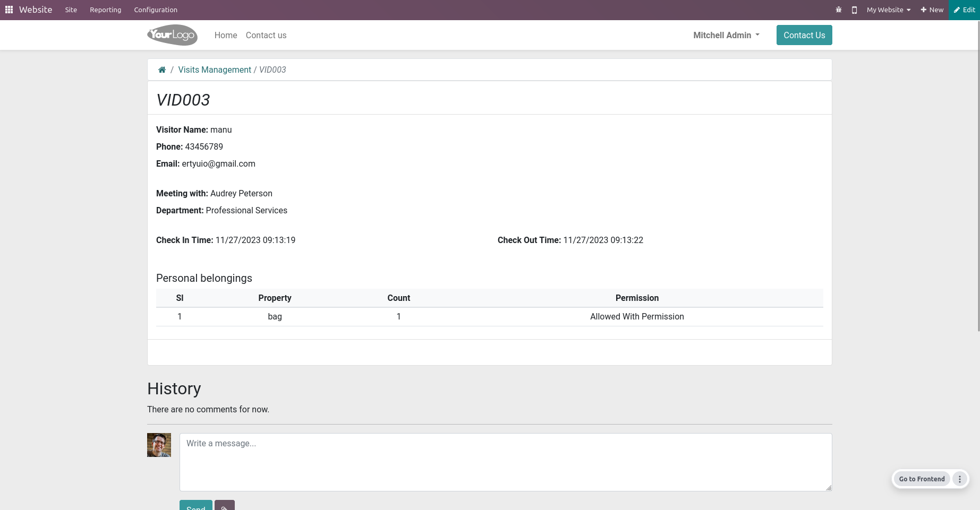Image resolution: width=980 pixels, height=510 pixels.
Task: Click the Permission column header
Action: click(x=637, y=298)
